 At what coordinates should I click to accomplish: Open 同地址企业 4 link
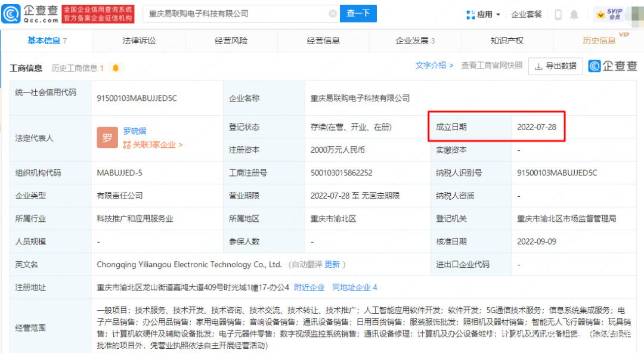coord(354,287)
